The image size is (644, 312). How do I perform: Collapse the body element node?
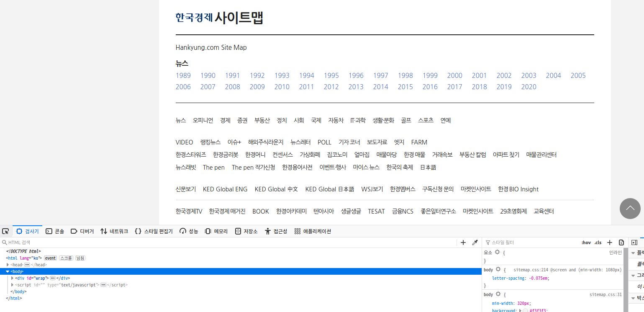click(8, 271)
